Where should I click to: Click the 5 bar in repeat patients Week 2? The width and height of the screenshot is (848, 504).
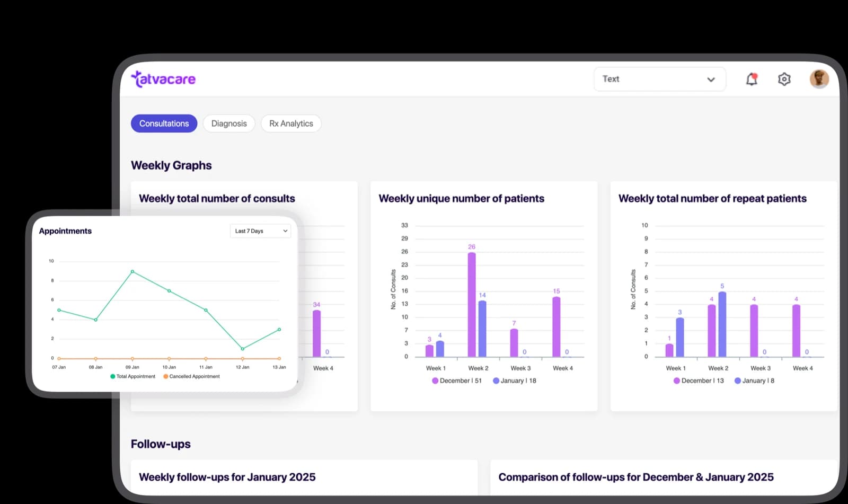point(722,324)
